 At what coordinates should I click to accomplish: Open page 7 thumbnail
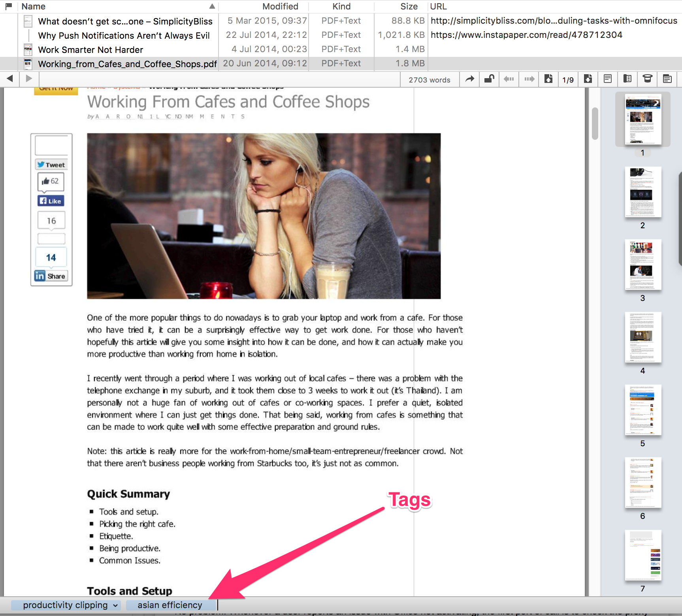tap(643, 555)
